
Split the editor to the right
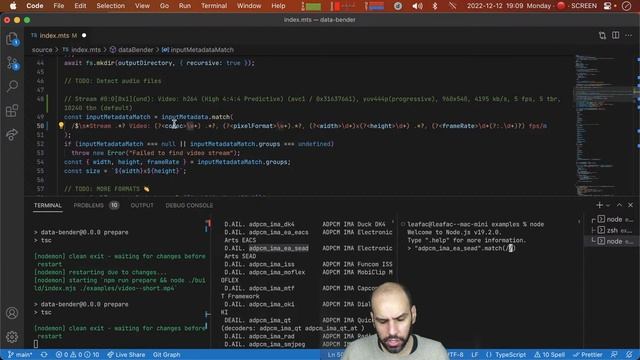pos(616,36)
